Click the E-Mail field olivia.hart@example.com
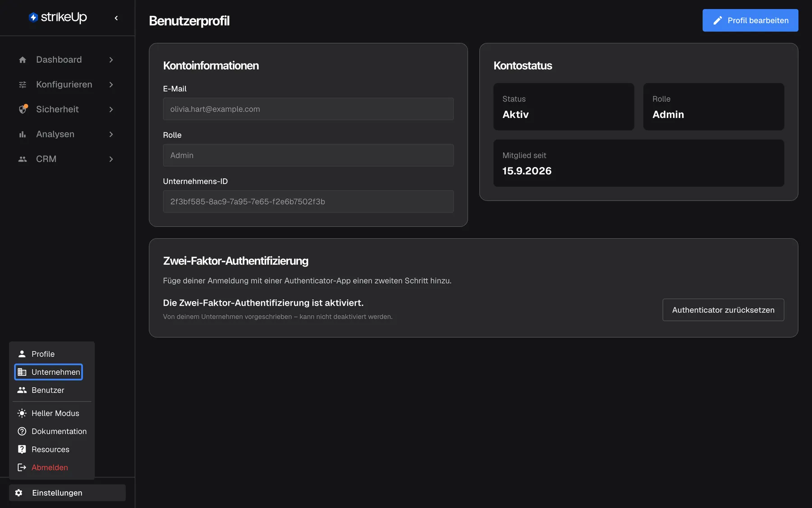Image resolution: width=812 pixels, height=508 pixels. (308, 109)
